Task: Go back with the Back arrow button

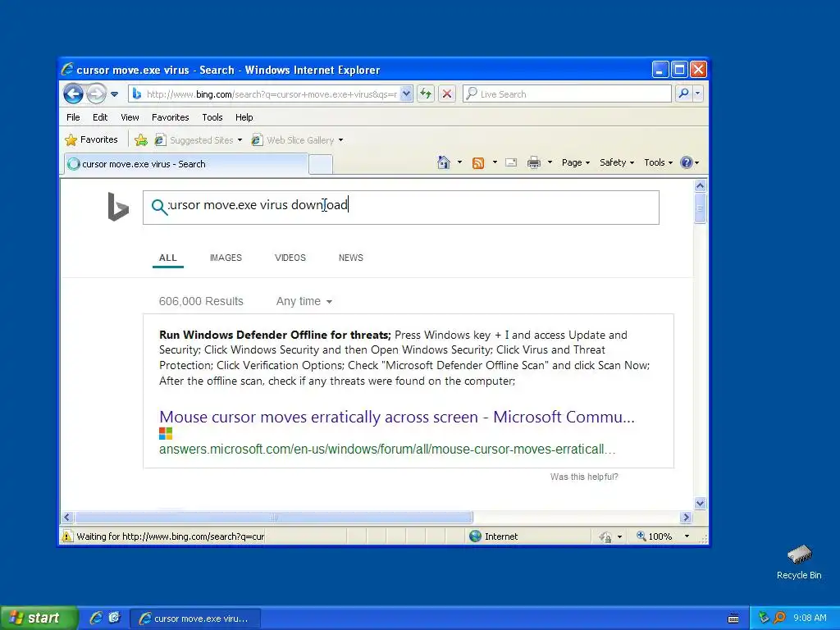Action: pos(73,94)
